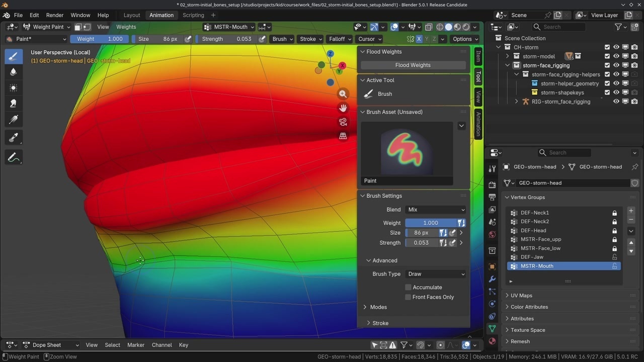Click the zoom magnifier icon in viewport
644x362 pixels.
pyautogui.click(x=343, y=94)
